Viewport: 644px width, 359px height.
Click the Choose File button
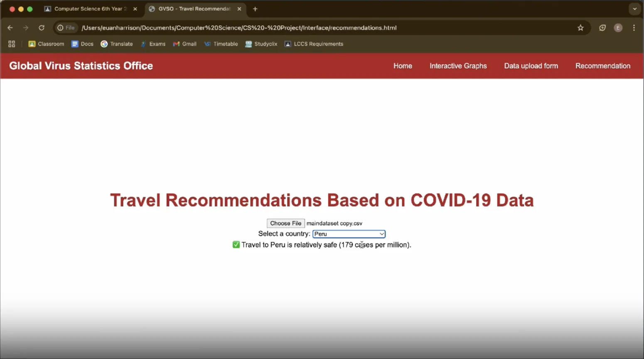(286, 224)
